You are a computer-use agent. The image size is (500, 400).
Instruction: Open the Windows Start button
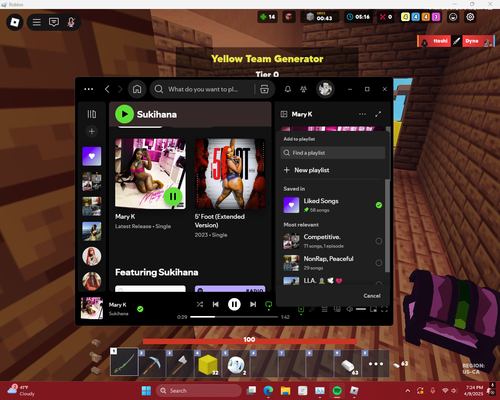point(146,391)
